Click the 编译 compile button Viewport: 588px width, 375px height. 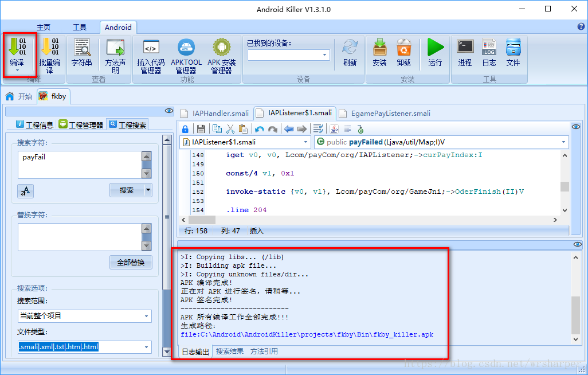17,52
